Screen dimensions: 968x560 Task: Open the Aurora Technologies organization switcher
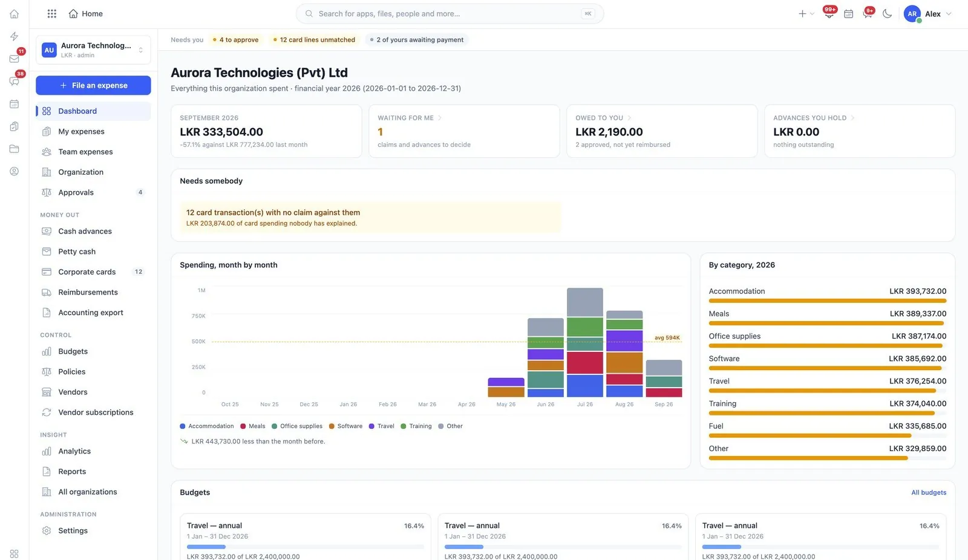point(93,50)
